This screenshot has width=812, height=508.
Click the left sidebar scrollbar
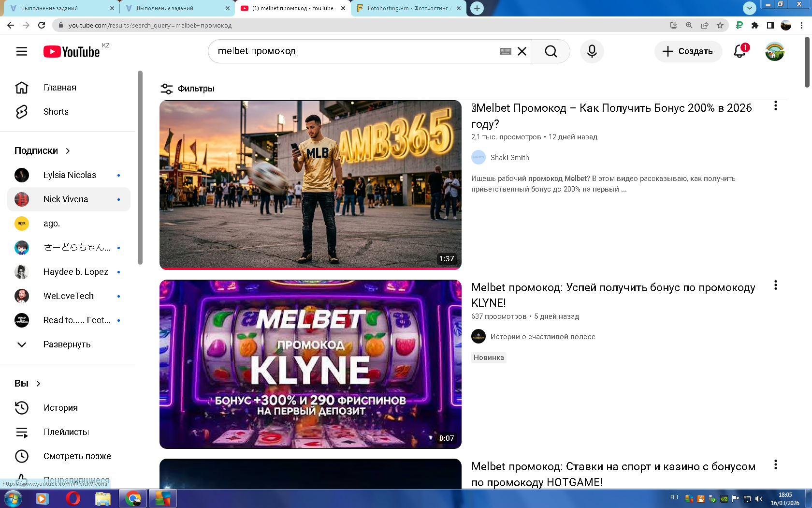(x=140, y=167)
